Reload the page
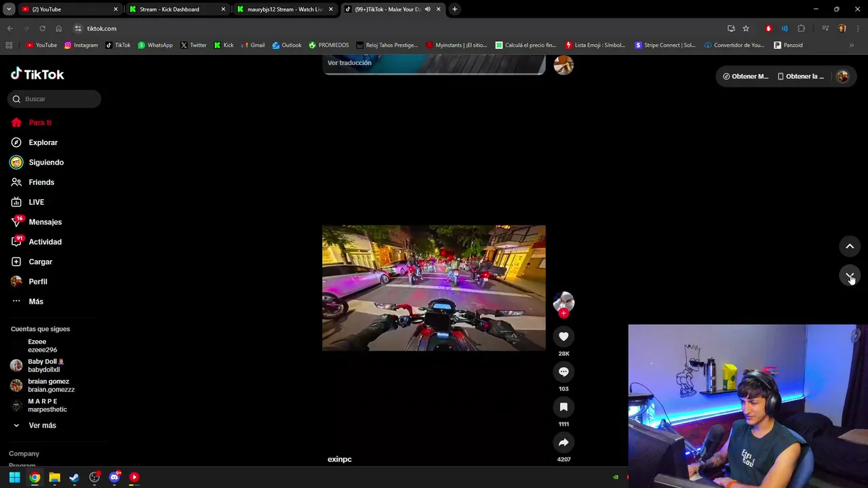Image resolution: width=868 pixels, height=488 pixels. click(x=42, y=28)
